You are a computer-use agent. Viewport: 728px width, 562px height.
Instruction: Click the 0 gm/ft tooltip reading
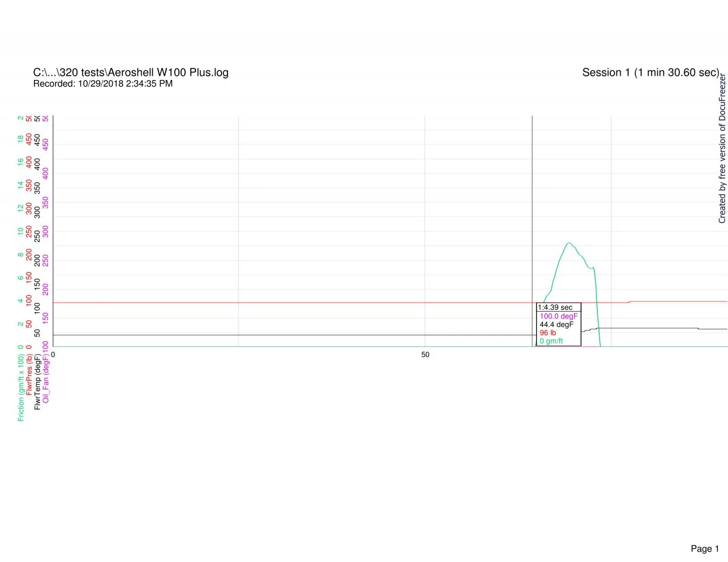tap(551, 341)
